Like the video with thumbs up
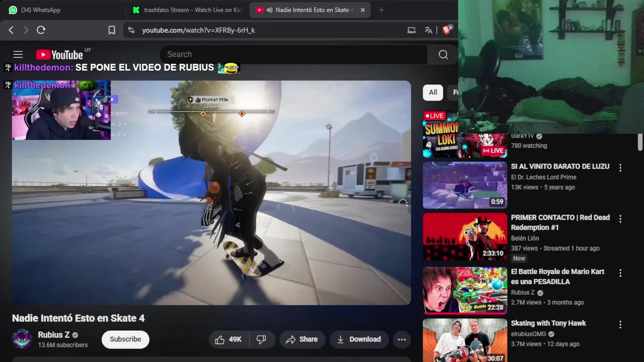The width and height of the screenshot is (644, 362). [x=228, y=339]
